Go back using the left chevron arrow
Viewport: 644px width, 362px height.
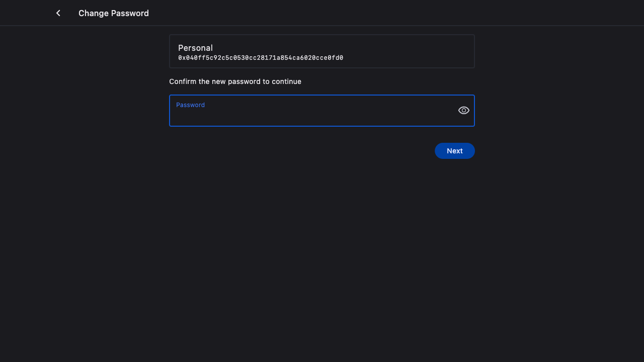58,13
